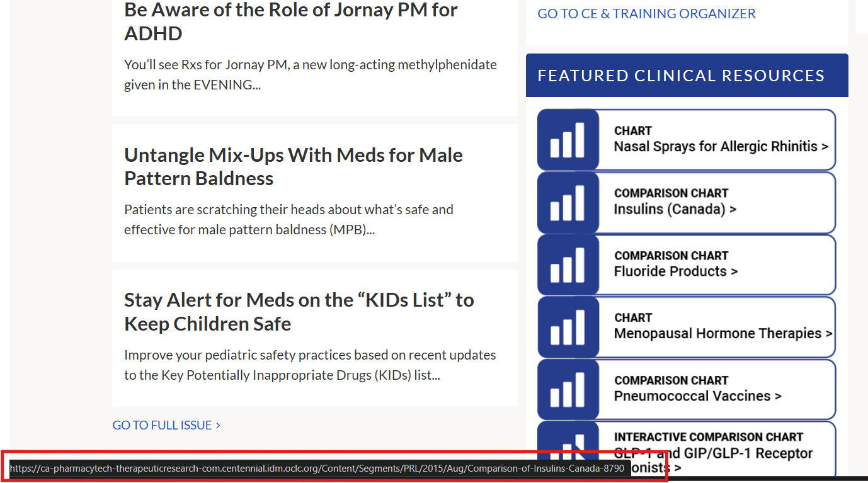The width and height of the screenshot is (868, 483).
Task: Click GO TO FULL ISSUE link
Action: click(x=166, y=425)
